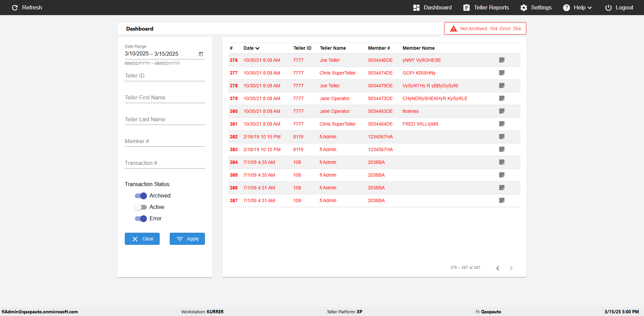The height and width of the screenshot is (316, 644).
Task: Click the Clear filters button
Action: point(142,239)
